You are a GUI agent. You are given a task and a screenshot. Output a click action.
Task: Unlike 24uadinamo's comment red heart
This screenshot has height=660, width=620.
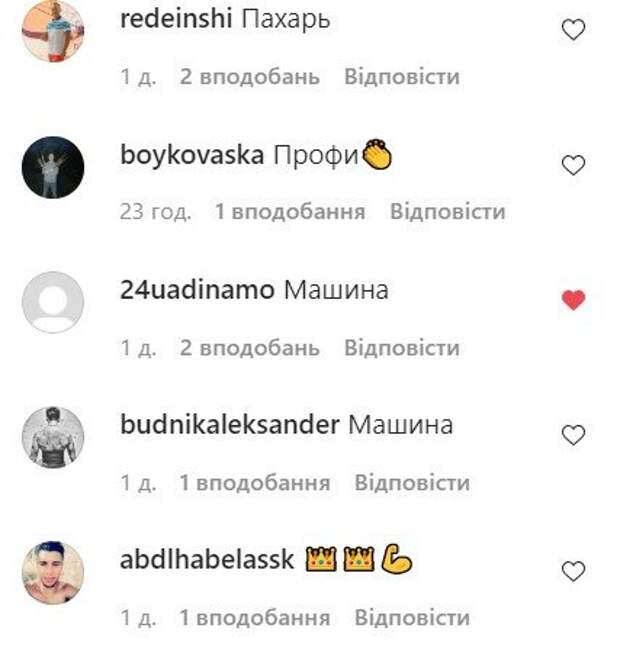coord(573,300)
